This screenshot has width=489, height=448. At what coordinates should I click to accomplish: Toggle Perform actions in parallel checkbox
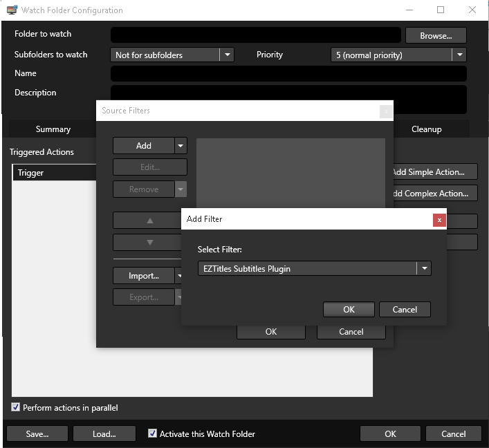tap(16, 407)
